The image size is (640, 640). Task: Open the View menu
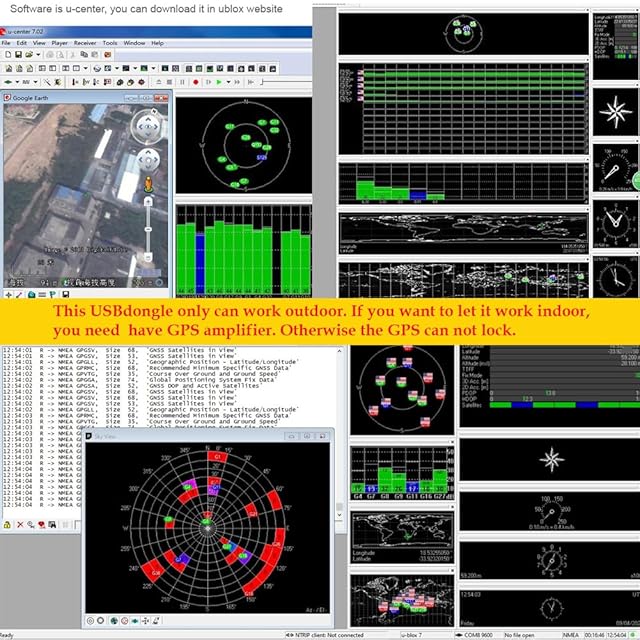[39, 43]
